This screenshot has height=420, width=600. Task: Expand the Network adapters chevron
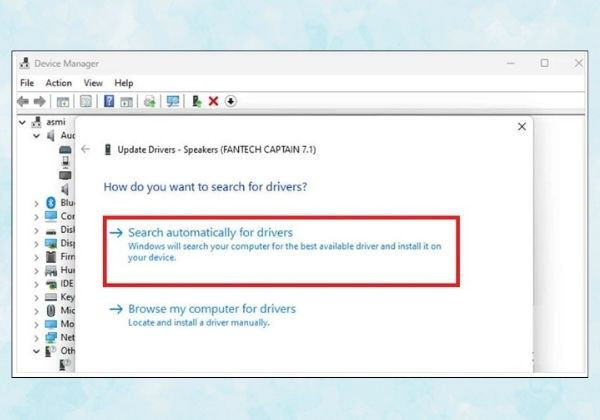[36, 339]
